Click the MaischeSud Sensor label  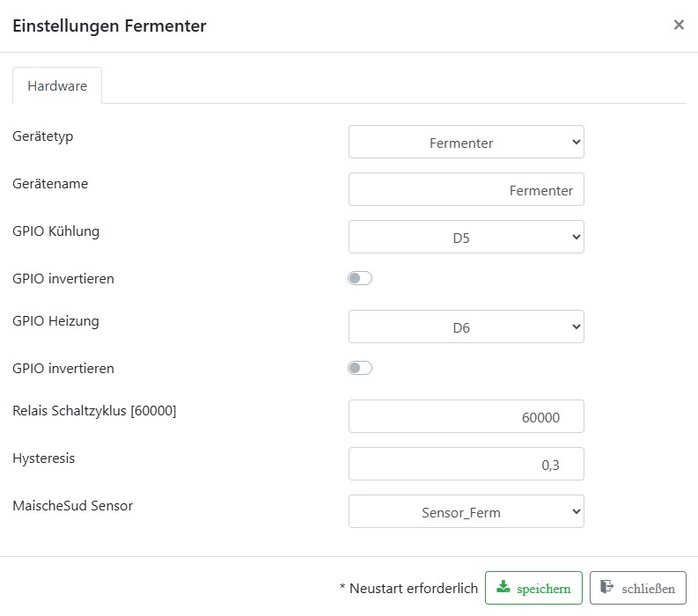coord(73,505)
